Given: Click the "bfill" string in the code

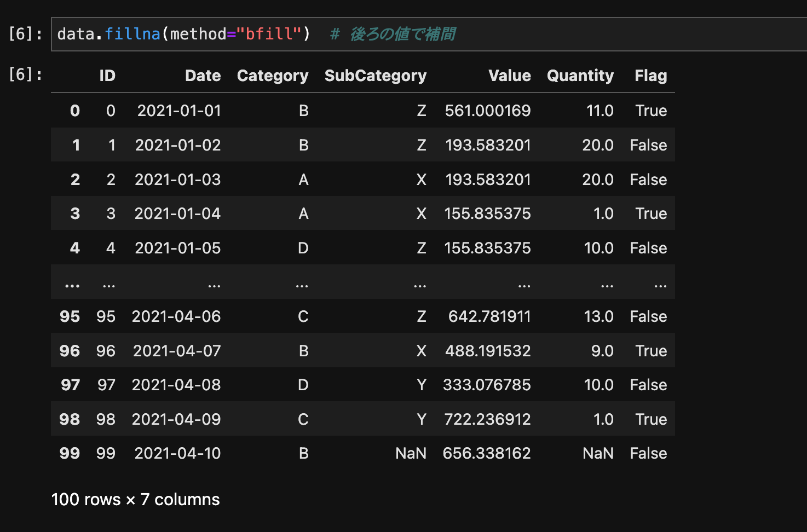Looking at the screenshot, I should point(269,34).
